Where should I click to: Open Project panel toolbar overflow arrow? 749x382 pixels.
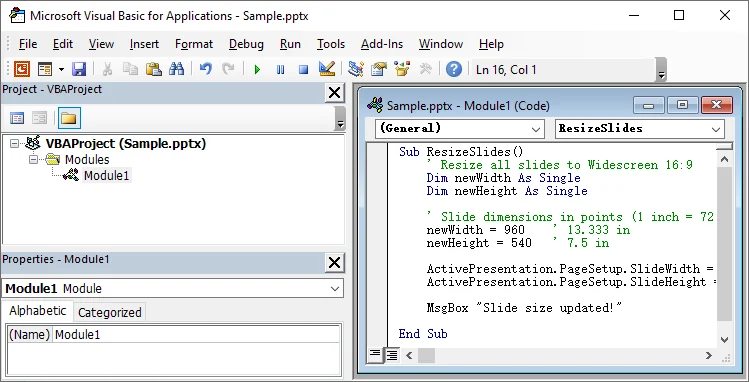click(x=340, y=118)
